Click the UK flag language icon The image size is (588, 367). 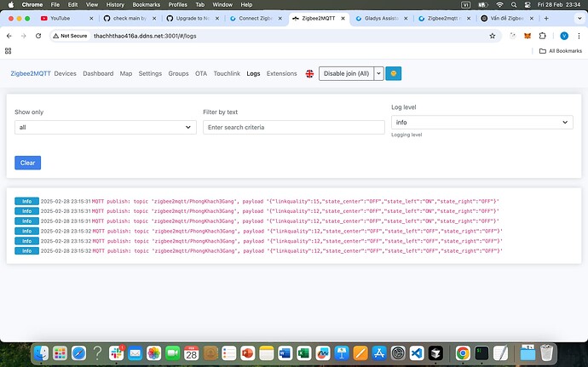tap(309, 74)
